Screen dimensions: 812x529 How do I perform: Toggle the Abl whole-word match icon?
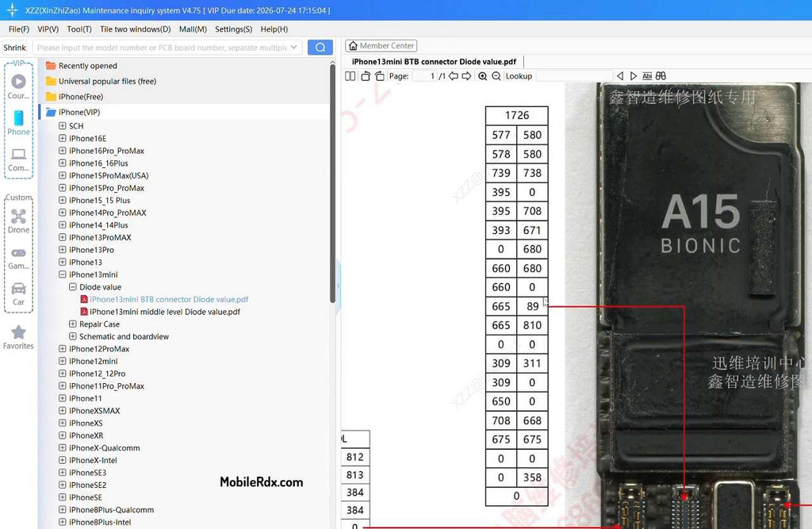pos(647,76)
